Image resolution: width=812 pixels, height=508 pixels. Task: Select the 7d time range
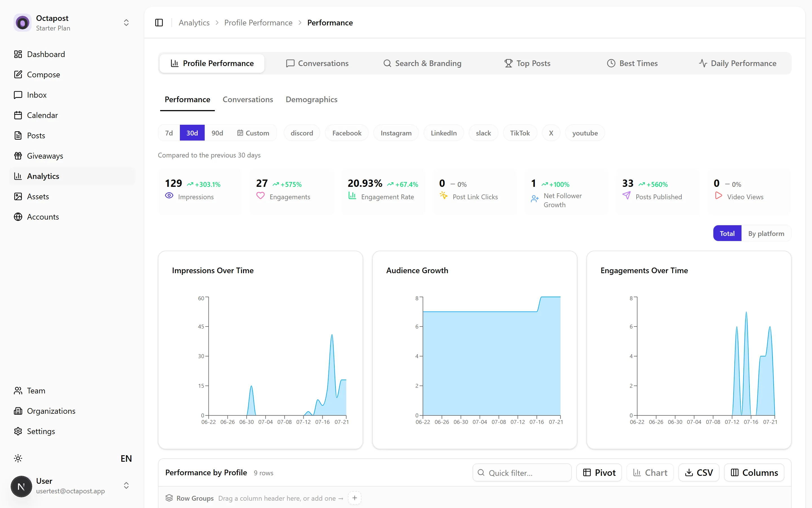[x=169, y=133]
